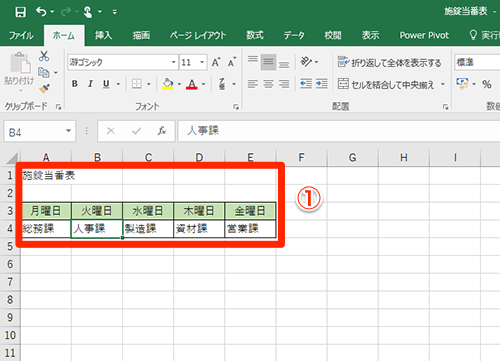Screen dimensions: 500x361
Task: Switch to the 校閲 tab
Action: coord(333,35)
